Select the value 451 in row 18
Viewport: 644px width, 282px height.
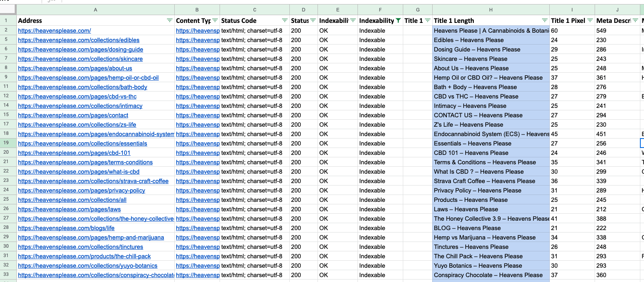(x=617, y=134)
